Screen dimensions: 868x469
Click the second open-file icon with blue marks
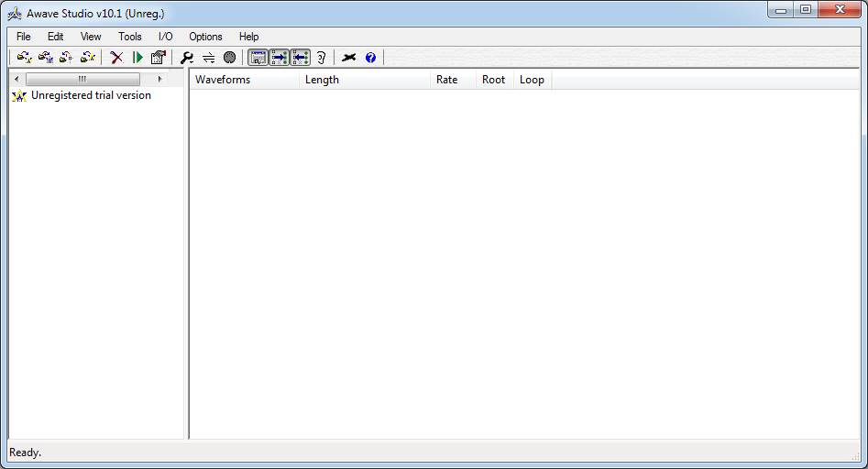[x=46, y=57]
